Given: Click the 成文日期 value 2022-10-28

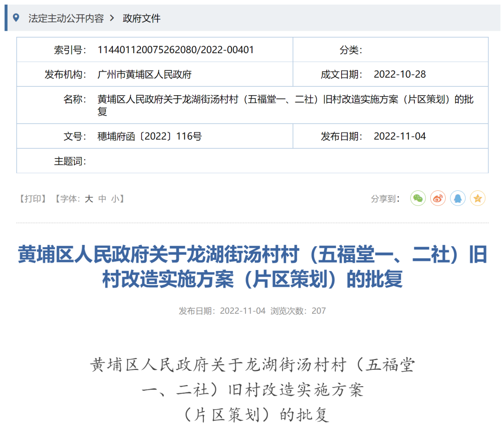Looking at the screenshot, I should click(x=399, y=75).
